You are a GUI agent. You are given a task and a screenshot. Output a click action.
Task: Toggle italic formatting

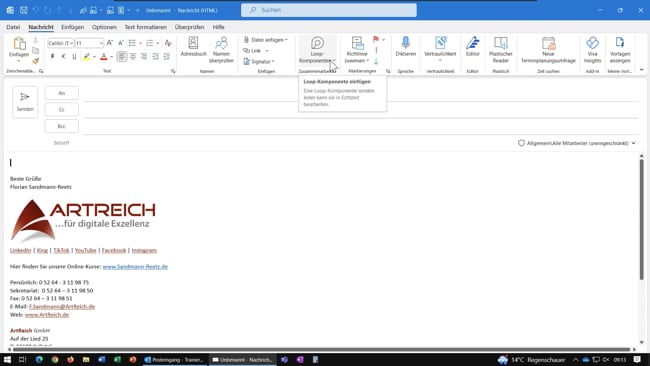coord(63,56)
